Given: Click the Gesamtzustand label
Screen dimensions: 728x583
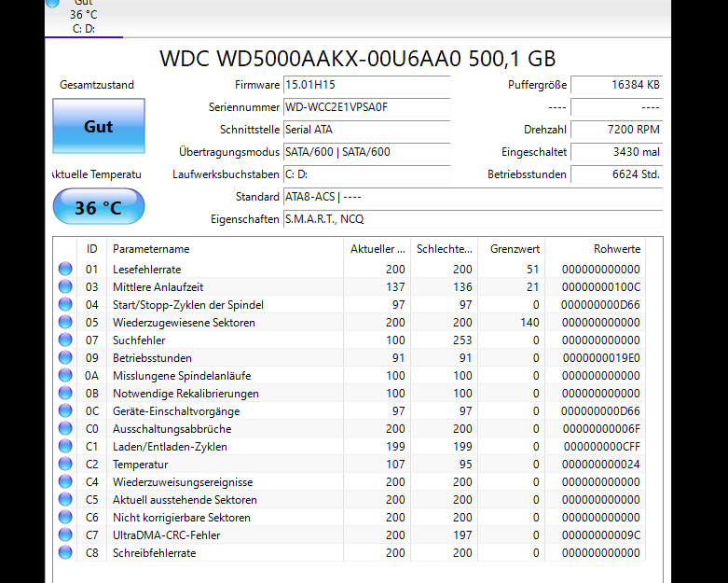Looking at the screenshot, I should [97, 85].
